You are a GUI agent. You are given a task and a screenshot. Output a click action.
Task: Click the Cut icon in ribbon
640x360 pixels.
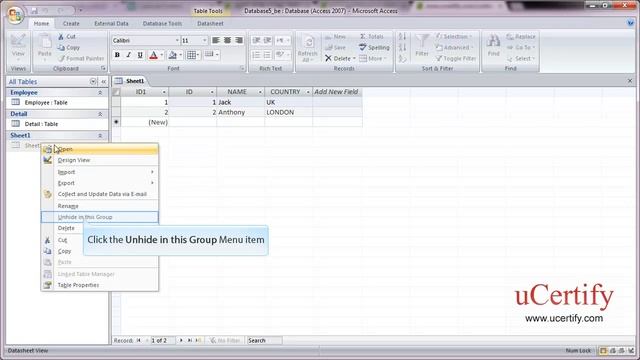pos(61,36)
